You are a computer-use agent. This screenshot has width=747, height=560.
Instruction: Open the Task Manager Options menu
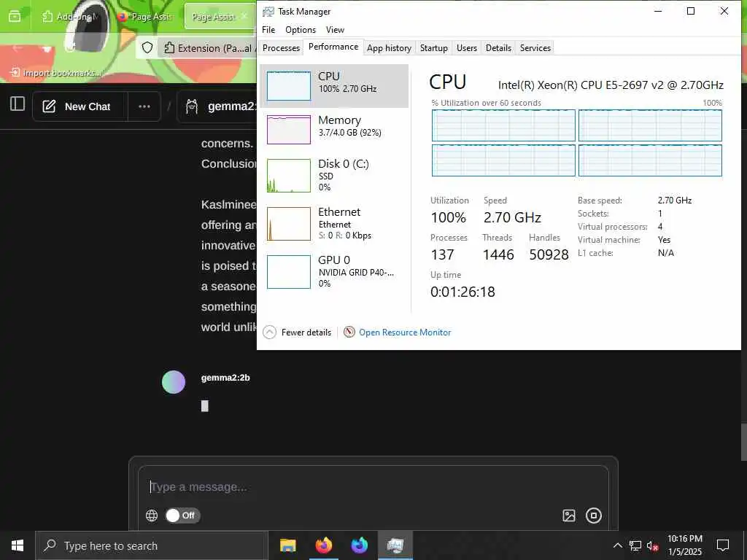click(x=300, y=29)
